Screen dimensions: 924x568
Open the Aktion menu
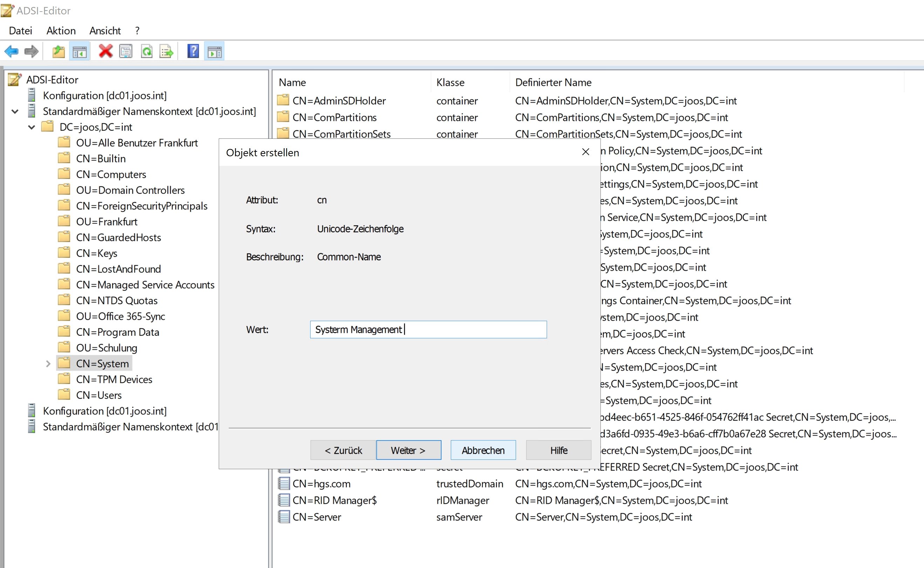point(61,30)
